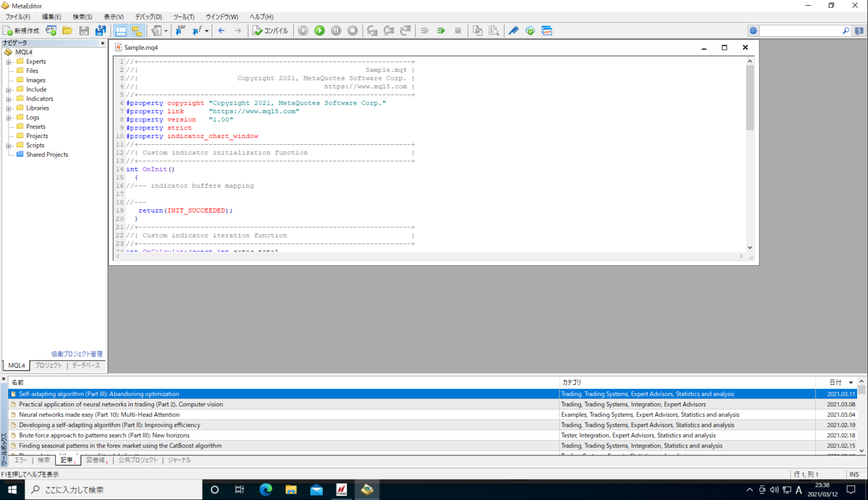This screenshot has width=868, height=500.
Task: Click the pause debugging icon
Action: (336, 31)
